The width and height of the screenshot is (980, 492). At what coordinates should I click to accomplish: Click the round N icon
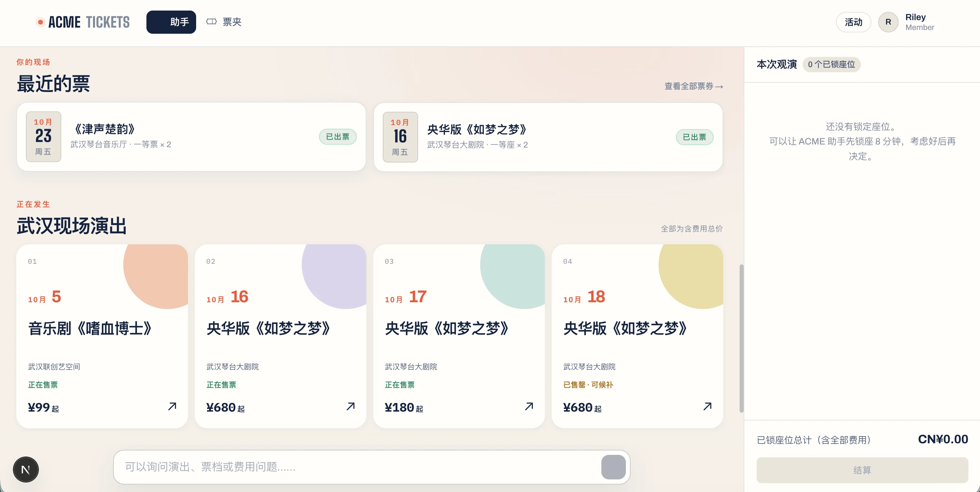tap(26, 470)
